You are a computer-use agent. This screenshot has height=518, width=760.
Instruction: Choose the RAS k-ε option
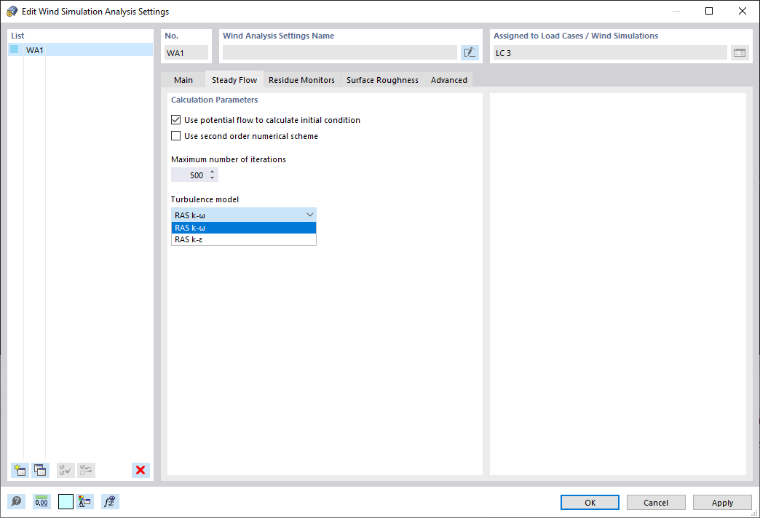[x=244, y=239]
